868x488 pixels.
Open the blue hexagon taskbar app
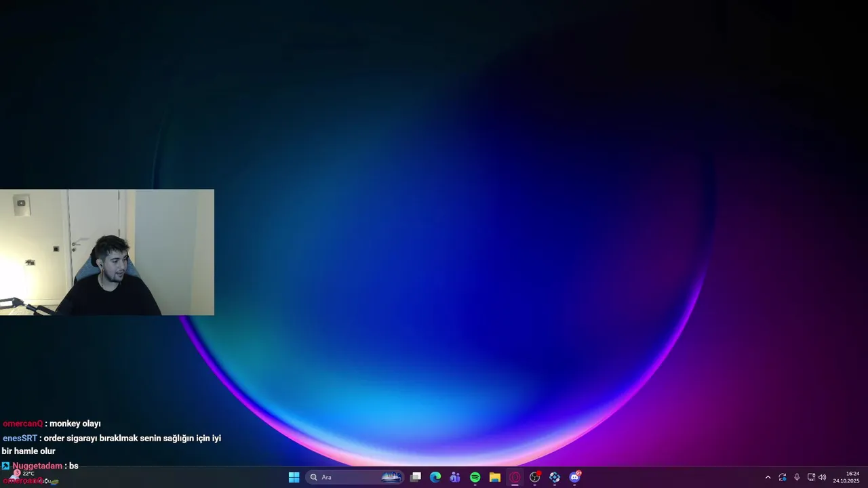555,477
